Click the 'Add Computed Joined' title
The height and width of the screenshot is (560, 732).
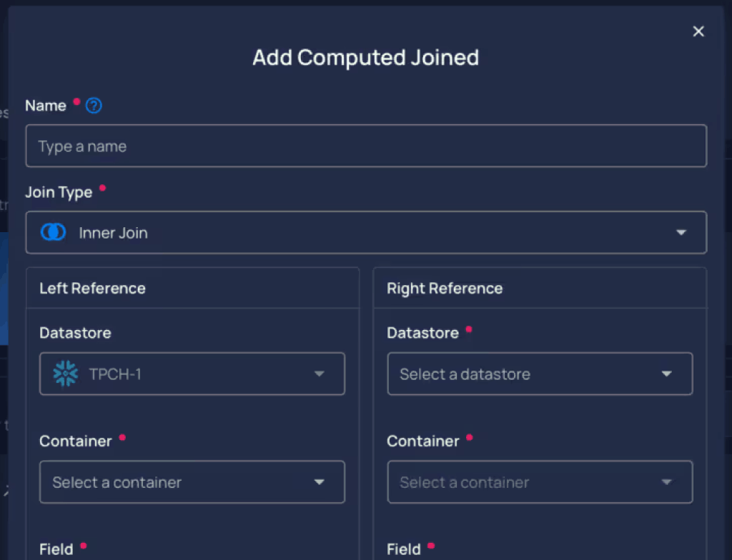click(x=366, y=58)
